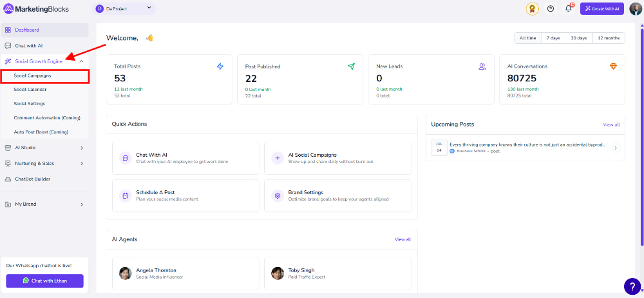Click the JUL 04 date badge
Screen dimensions: 644x298
pyautogui.click(x=439, y=148)
